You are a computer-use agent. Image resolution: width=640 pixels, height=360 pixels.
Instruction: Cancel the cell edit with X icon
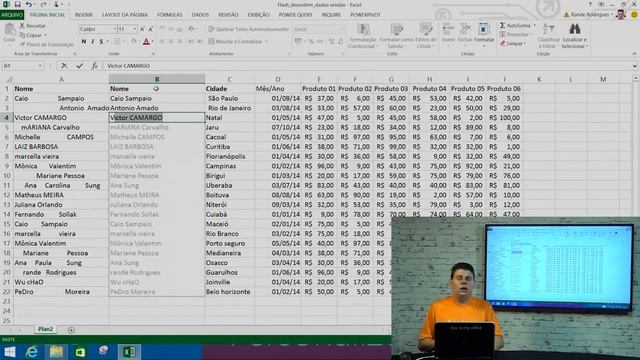click(x=64, y=66)
